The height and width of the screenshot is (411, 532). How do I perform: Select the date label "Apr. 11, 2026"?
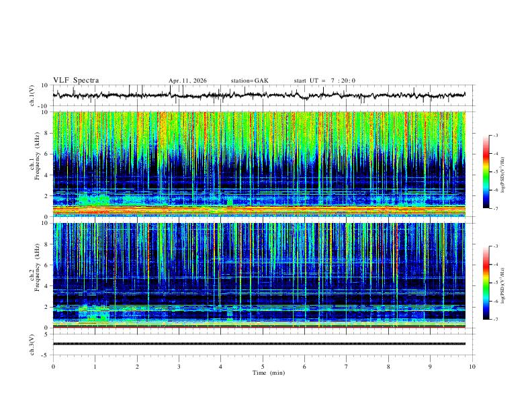pos(187,81)
